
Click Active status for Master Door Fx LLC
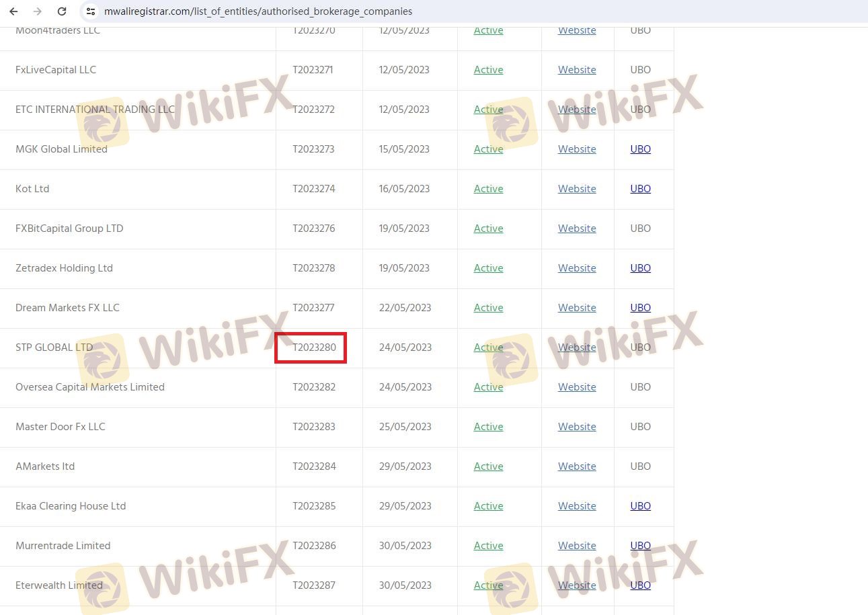tap(488, 427)
